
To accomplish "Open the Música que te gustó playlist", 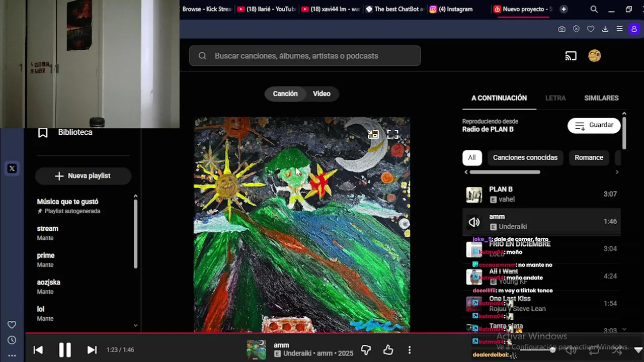I will (68, 206).
